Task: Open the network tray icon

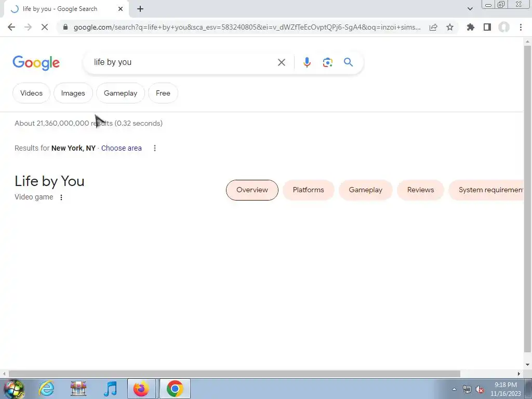Action: click(x=467, y=390)
